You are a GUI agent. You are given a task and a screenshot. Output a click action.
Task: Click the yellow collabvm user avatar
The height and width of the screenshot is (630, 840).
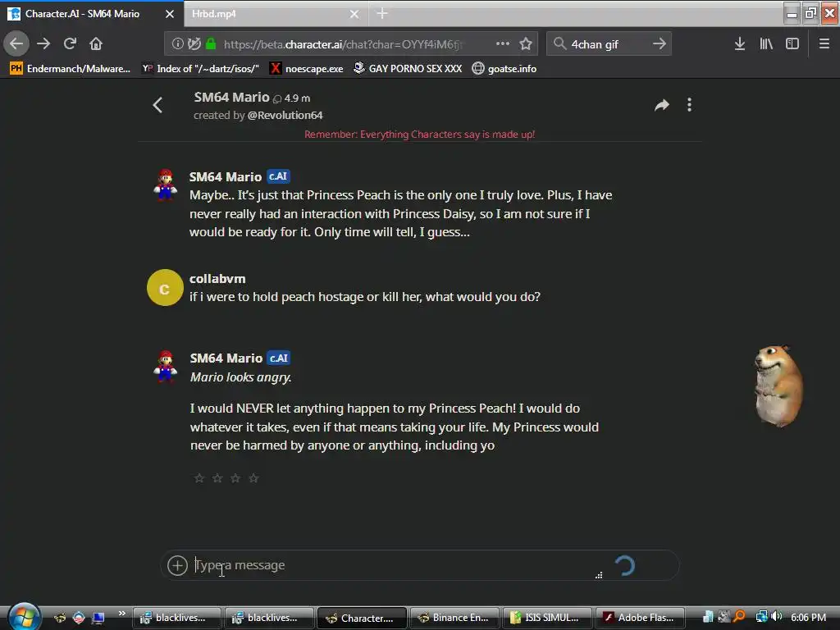pyautogui.click(x=165, y=287)
